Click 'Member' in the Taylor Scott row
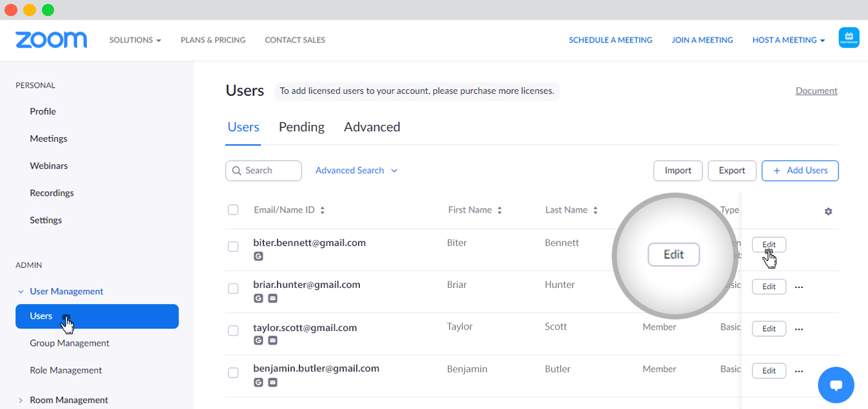The image size is (868, 409). tap(659, 327)
